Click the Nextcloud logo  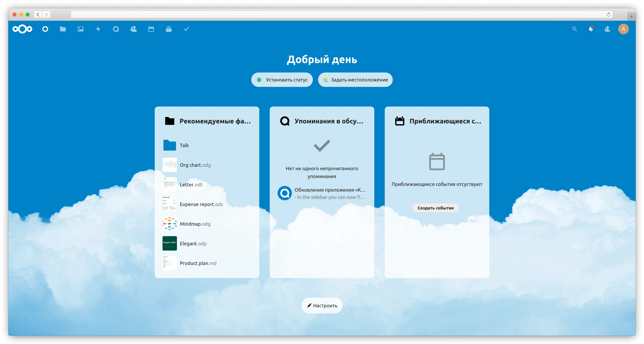click(22, 29)
